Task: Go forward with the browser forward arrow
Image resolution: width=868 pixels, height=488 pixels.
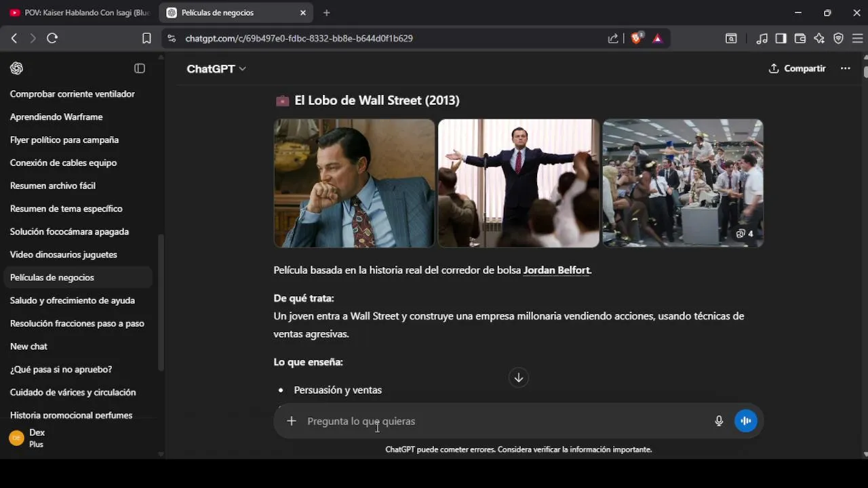Action: click(33, 39)
